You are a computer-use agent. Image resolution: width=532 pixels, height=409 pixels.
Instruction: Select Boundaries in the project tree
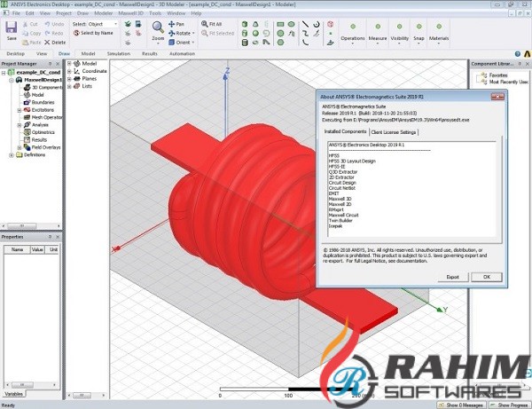pyautogui.click(x=43, y=102)
